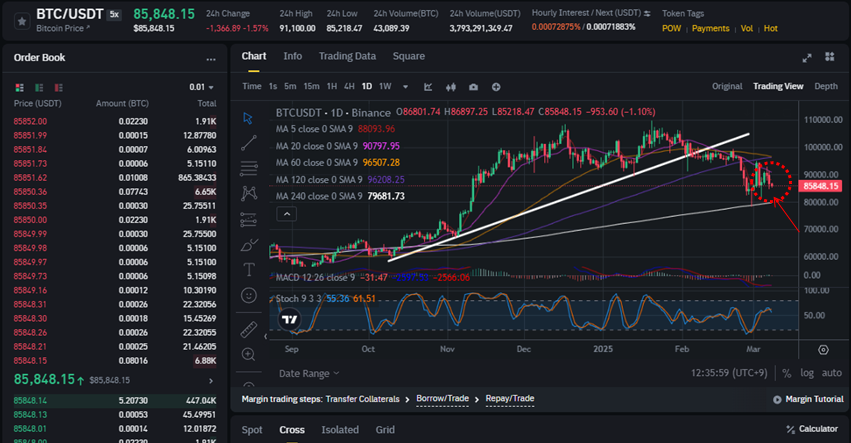
Task: Open the forecasting and measurement tools
Action: 249,219
